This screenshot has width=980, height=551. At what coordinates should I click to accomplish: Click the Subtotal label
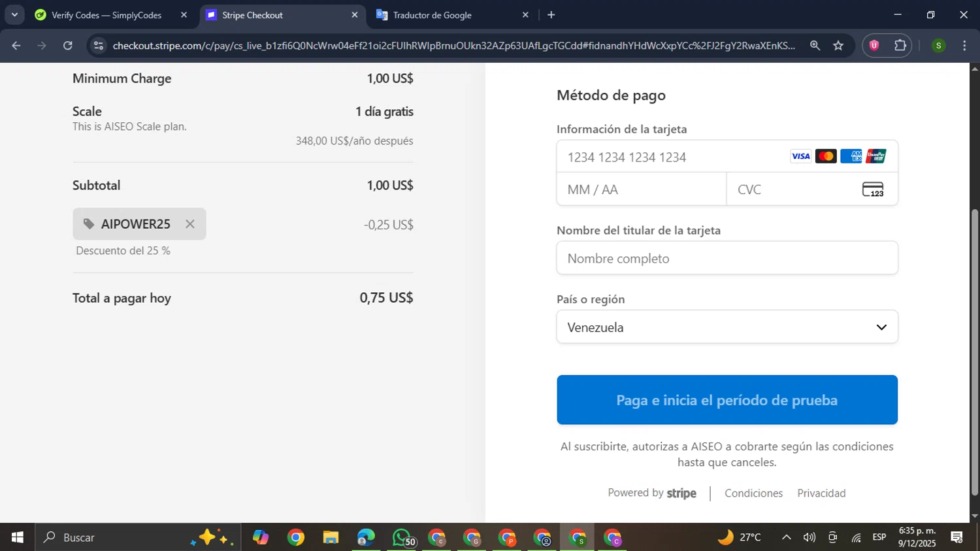click(97, 185)
